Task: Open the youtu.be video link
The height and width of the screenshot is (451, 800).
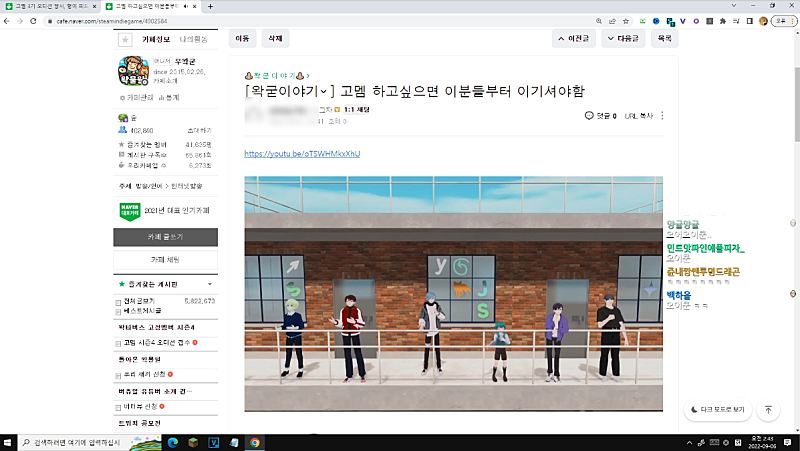Action: click(301, 154)
